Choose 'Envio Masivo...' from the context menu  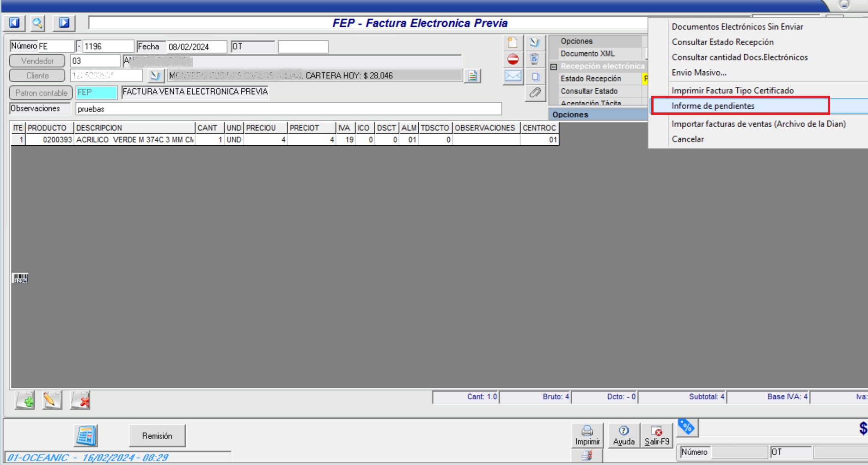[699, 73]
